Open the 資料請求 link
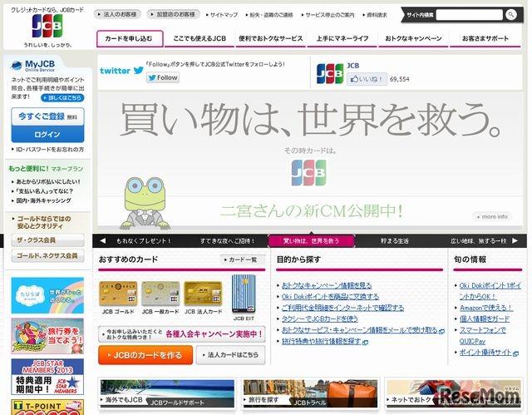Screen dimensions: 532x415 (375, 15)
